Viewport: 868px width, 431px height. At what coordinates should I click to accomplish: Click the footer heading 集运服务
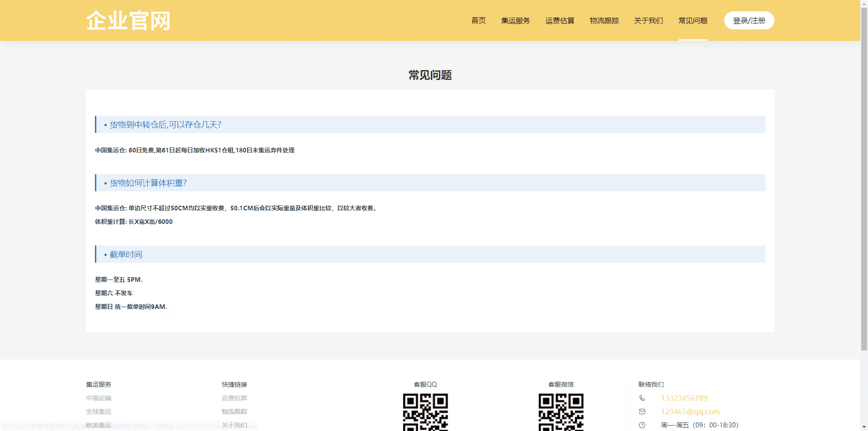click(x=99, y=384)
